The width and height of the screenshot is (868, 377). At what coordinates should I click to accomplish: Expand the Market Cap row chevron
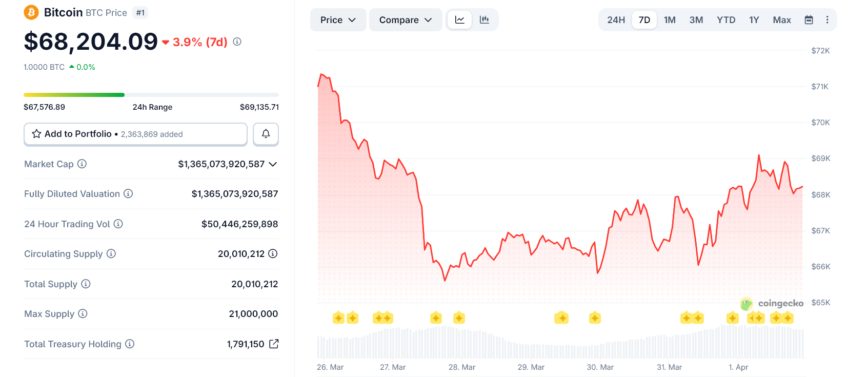pyautogui.click(x=273, y=164)
